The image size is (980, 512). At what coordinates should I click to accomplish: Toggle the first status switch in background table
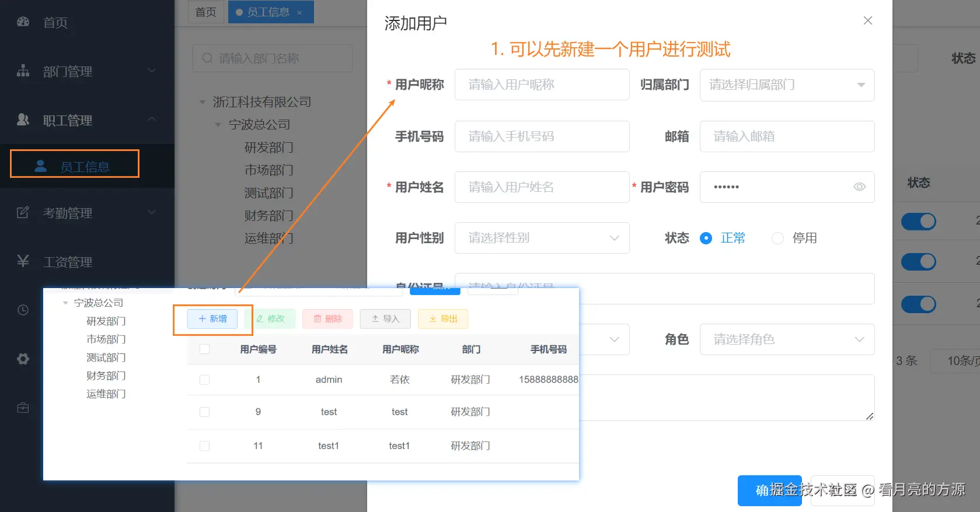918,222
